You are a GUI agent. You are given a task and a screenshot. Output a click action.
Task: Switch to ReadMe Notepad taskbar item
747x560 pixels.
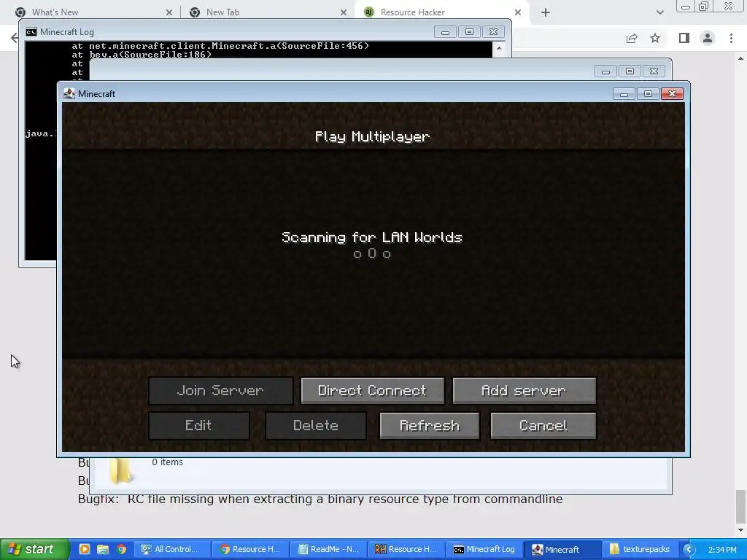point(328,549)
